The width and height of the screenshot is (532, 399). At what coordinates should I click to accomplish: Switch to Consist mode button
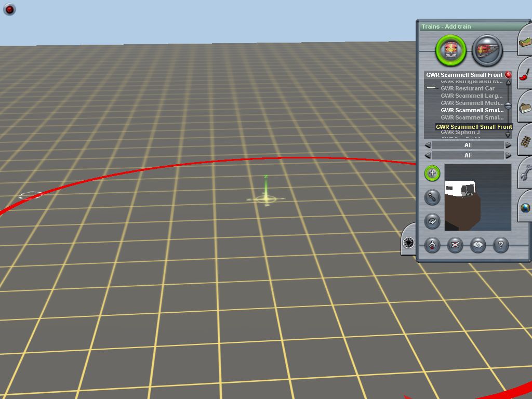(x=487, y=50)
